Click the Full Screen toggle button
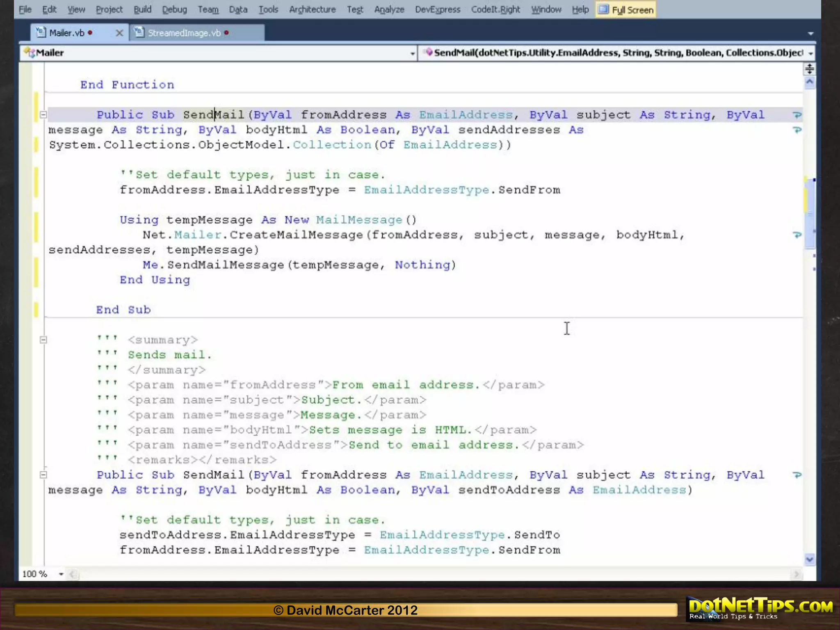Screen dimensions: 840x630 pos(626,10)
